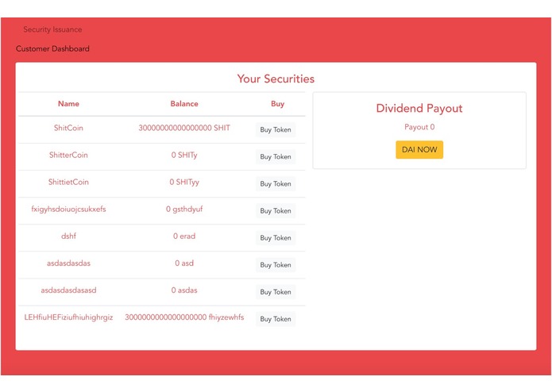Click the 0 gsthdyuf balance
The image size is (552, 392).
(x=184, y=209)
